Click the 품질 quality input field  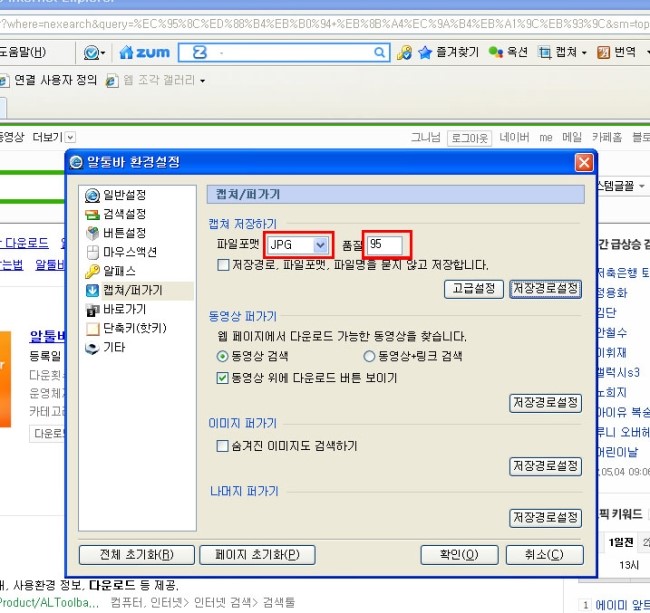[385, 245]
